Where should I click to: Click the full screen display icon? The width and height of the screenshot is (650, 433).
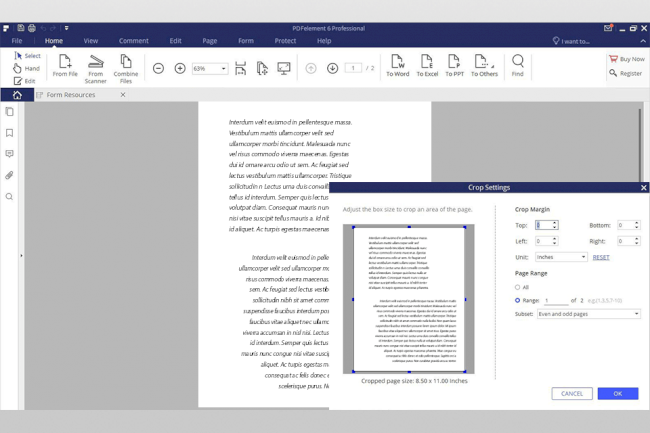(x=284, y=68)
